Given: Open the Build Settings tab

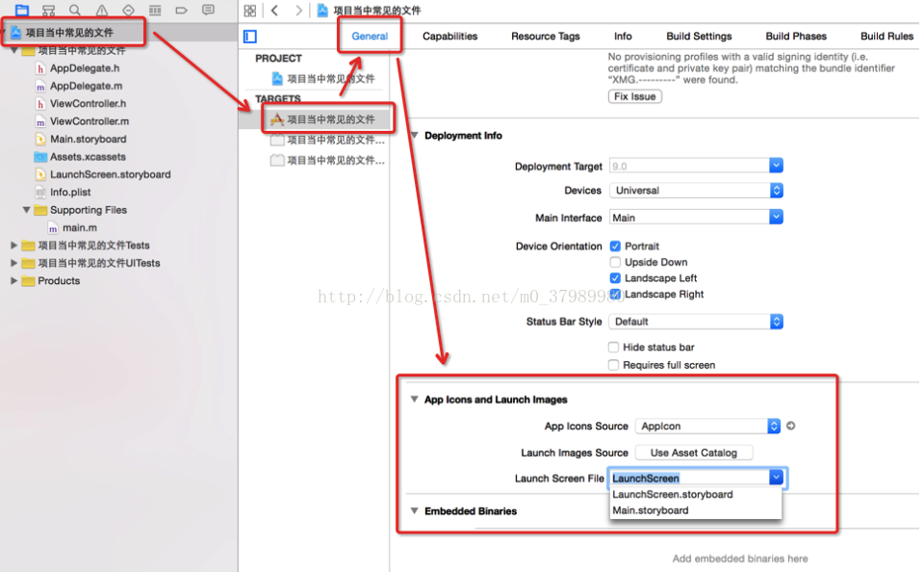Looking at the screenshot, I should coord(699,36).
